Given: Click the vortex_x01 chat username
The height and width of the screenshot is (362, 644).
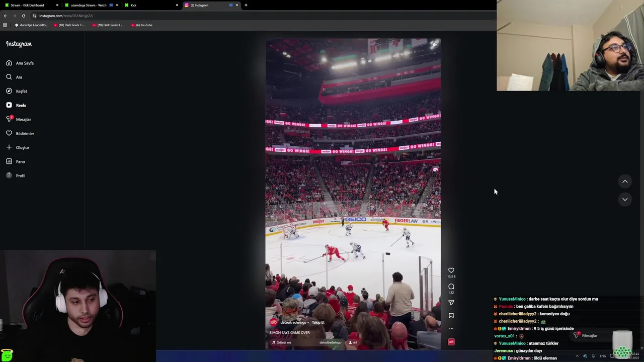Looking at the screenshot, I should (x=505, y=336).
